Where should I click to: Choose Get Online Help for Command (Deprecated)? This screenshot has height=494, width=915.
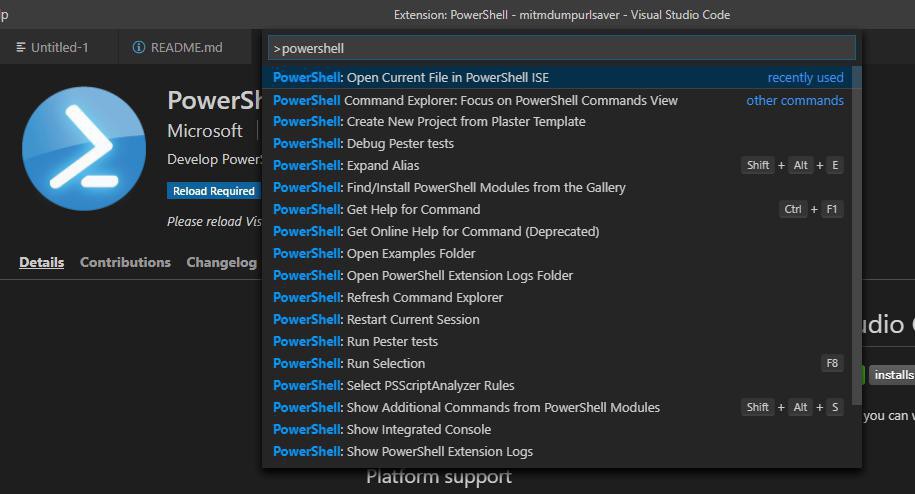(x=557, y=232)
